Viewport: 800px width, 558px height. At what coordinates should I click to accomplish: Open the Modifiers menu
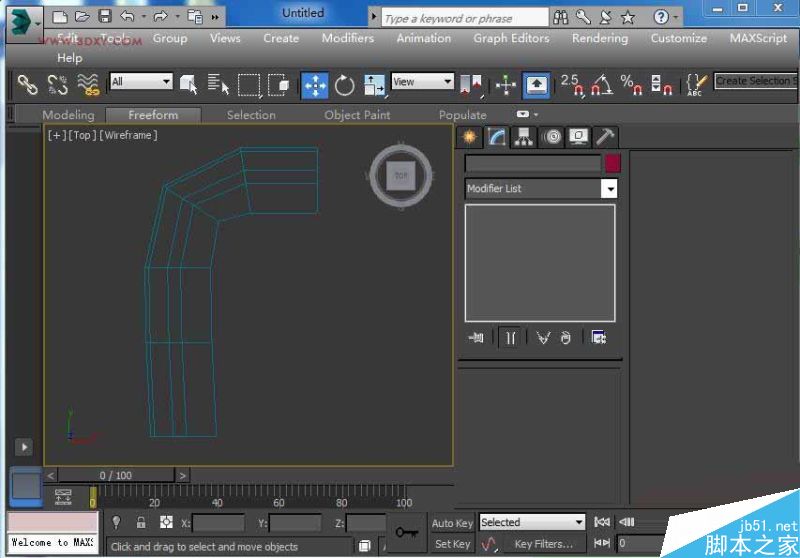click(347, 38)
